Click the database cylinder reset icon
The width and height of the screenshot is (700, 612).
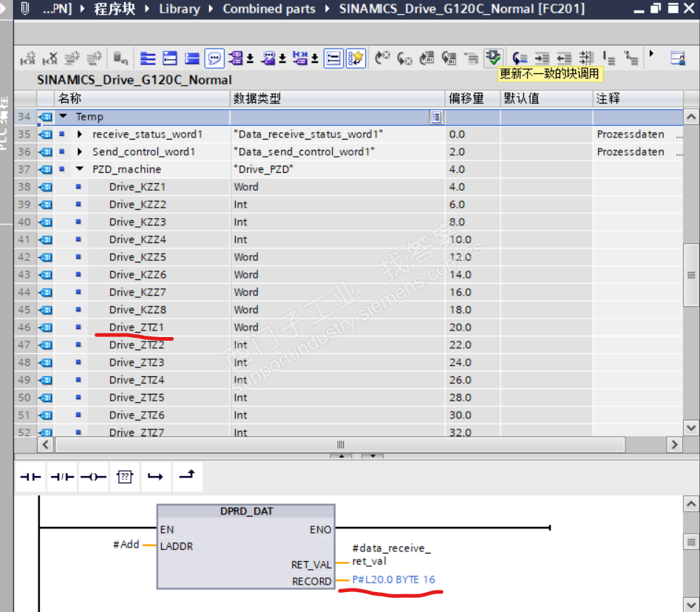[x=120, y=58]
